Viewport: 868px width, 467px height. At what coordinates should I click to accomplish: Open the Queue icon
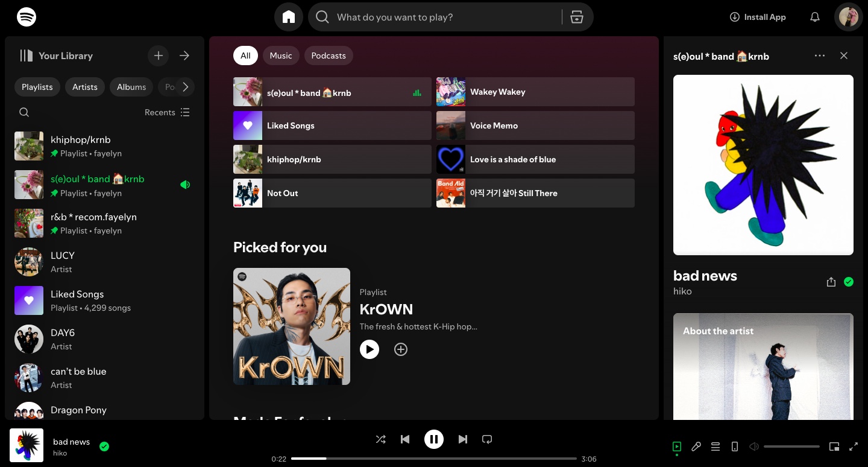(x=715, y=446)
